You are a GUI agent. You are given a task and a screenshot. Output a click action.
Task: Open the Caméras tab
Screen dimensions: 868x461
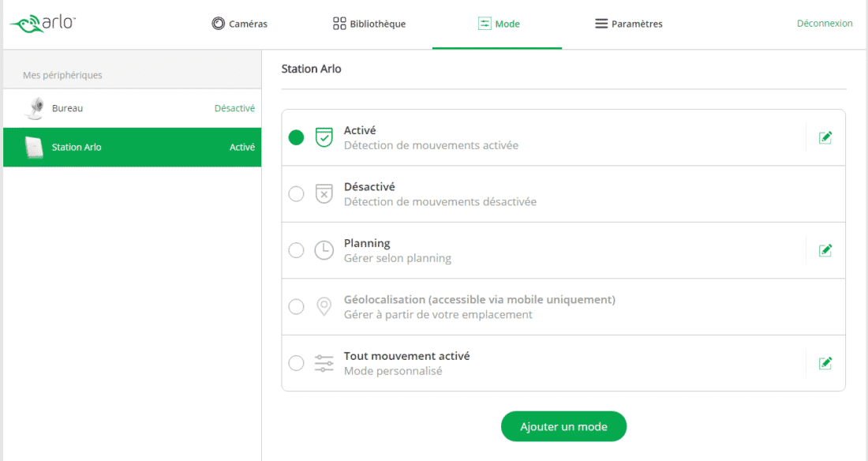click(x=240, y=24)
